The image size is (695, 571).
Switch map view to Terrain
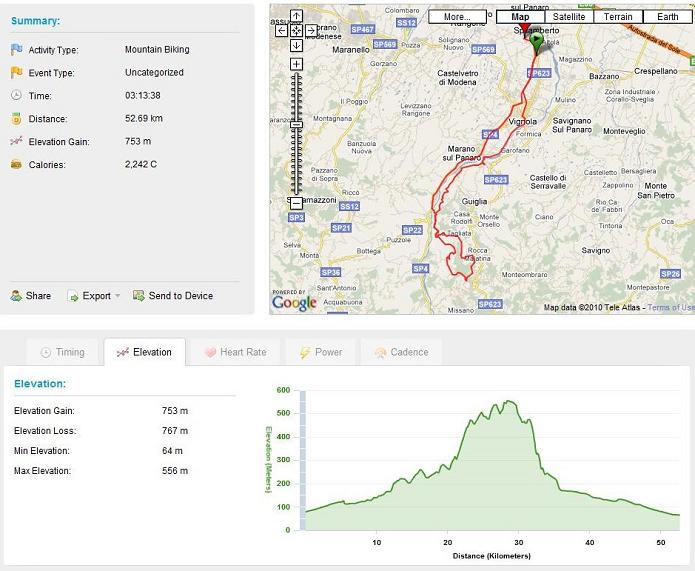618,17
